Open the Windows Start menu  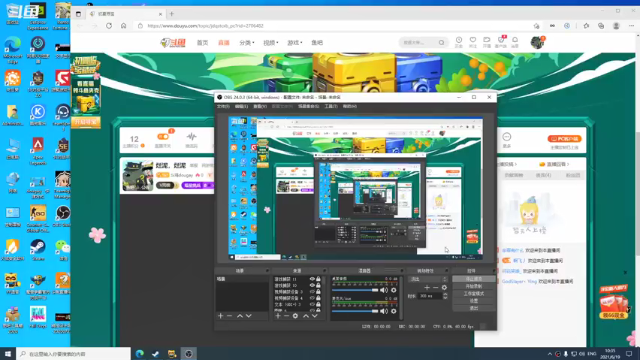(8, 353)
